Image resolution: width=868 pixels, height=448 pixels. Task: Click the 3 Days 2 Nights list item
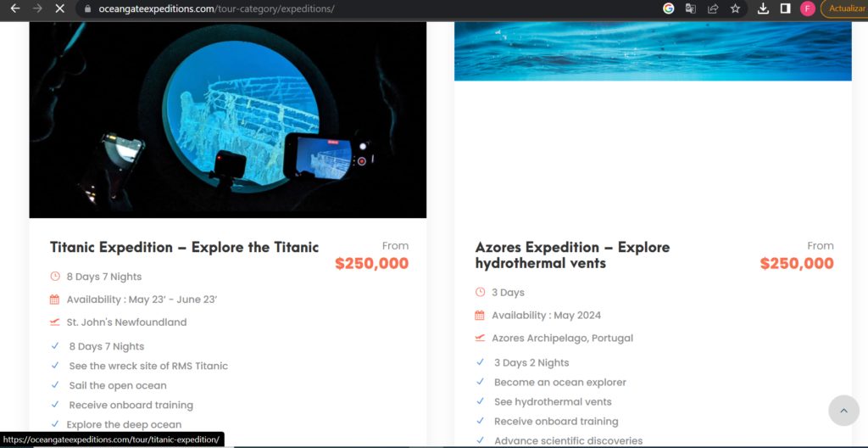531,362
